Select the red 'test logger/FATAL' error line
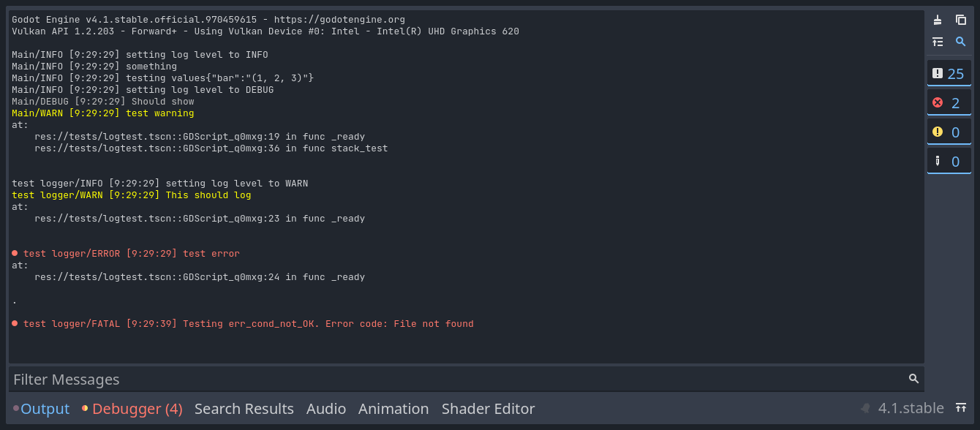Viewport: 980px width, 430px height. 243,324
